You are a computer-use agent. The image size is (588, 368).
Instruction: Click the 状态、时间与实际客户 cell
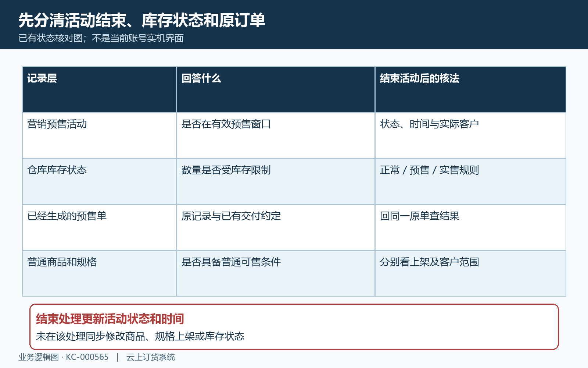tap(470, 135)
